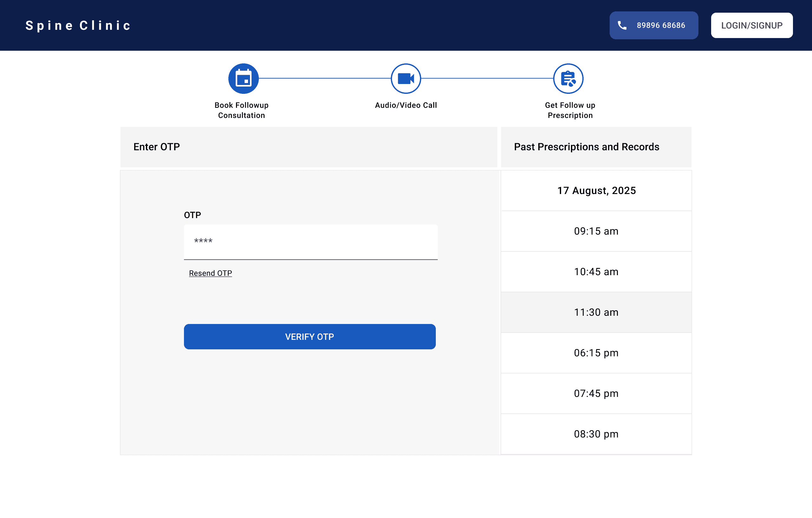Screen dimensions: 812x518
Task: Click the Audio/Video Call step label
Action: 406,105
